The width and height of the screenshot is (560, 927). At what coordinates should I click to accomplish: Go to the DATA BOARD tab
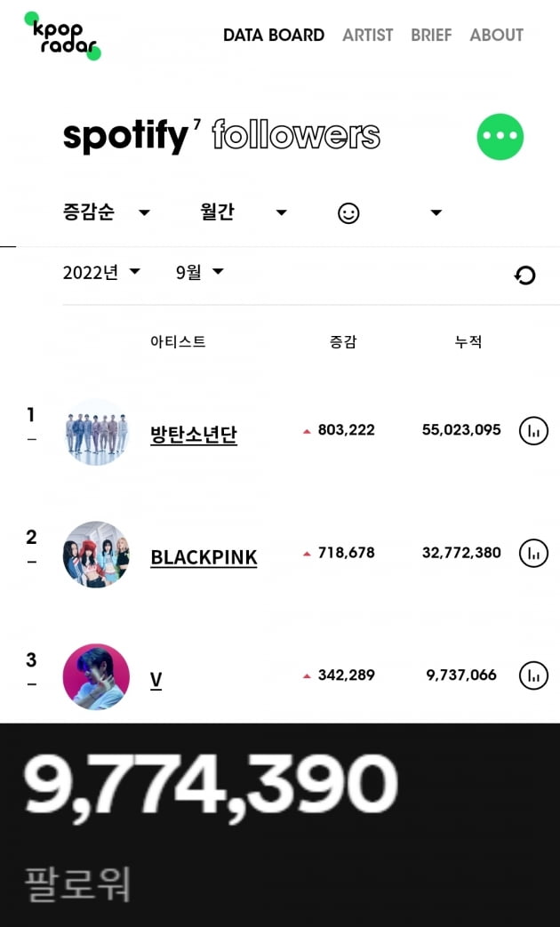point(274,36)
